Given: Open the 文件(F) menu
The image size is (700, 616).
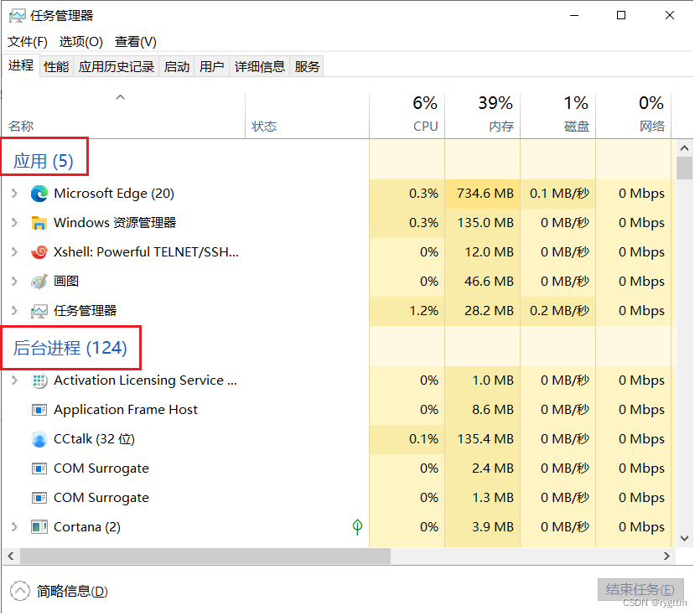Looking at the screenshot, I should coord(27,42).
